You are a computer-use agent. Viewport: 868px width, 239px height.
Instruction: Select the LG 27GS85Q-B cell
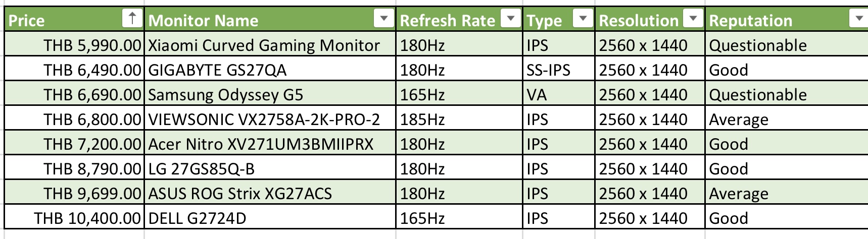(x=270, y=168)
